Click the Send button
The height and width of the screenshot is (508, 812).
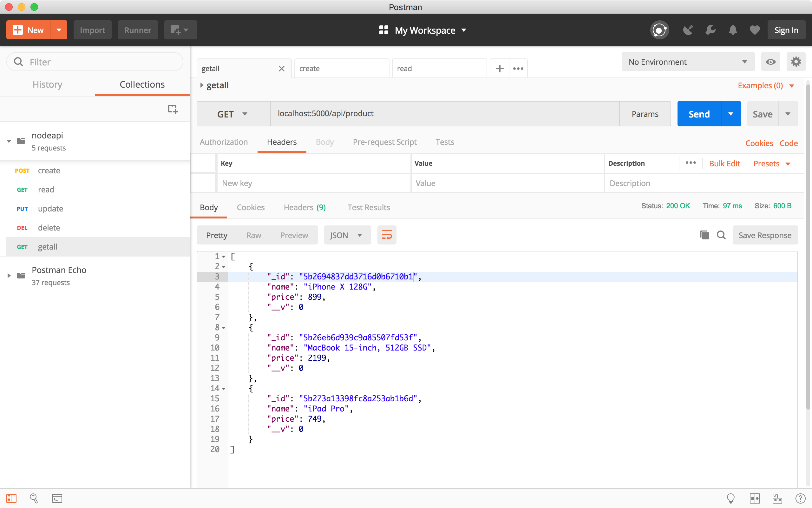[699, 114]
